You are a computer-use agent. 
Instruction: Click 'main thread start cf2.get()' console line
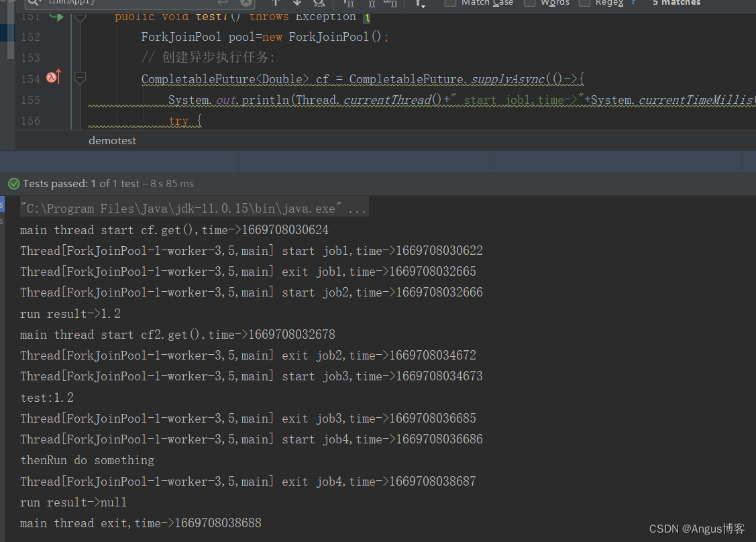(x=177, y=335)
